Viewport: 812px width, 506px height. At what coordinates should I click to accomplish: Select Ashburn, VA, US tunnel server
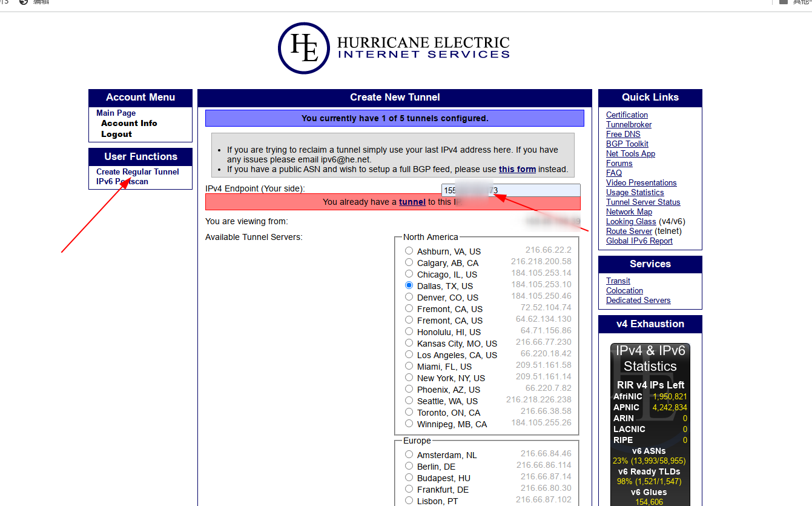pos(409,251)
